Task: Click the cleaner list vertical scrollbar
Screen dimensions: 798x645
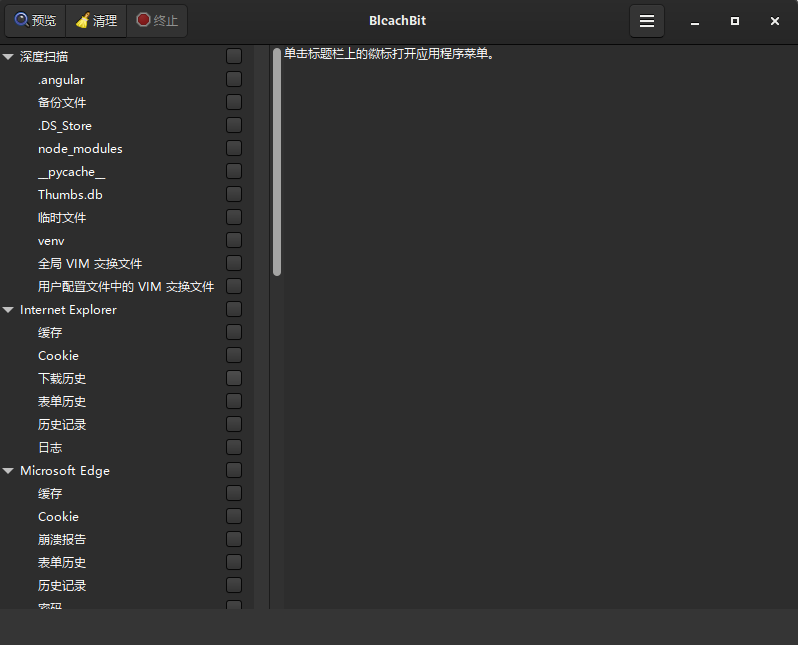Action: [277, 162]
